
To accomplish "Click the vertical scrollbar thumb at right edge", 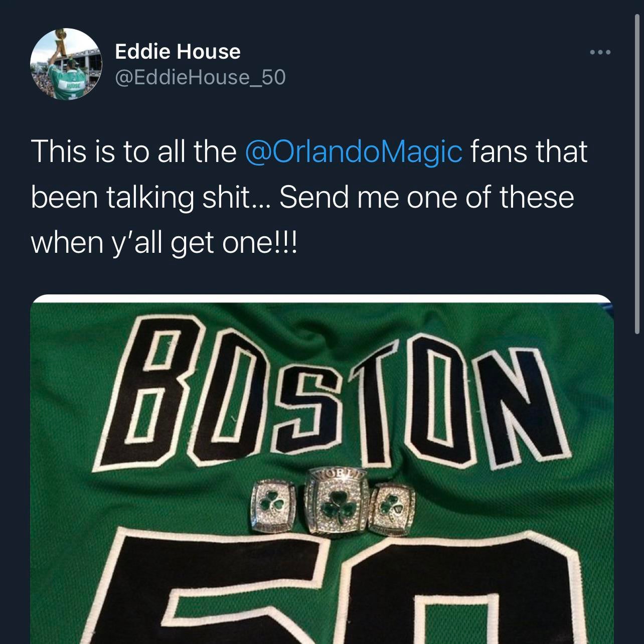I will [x=637, y=173].
